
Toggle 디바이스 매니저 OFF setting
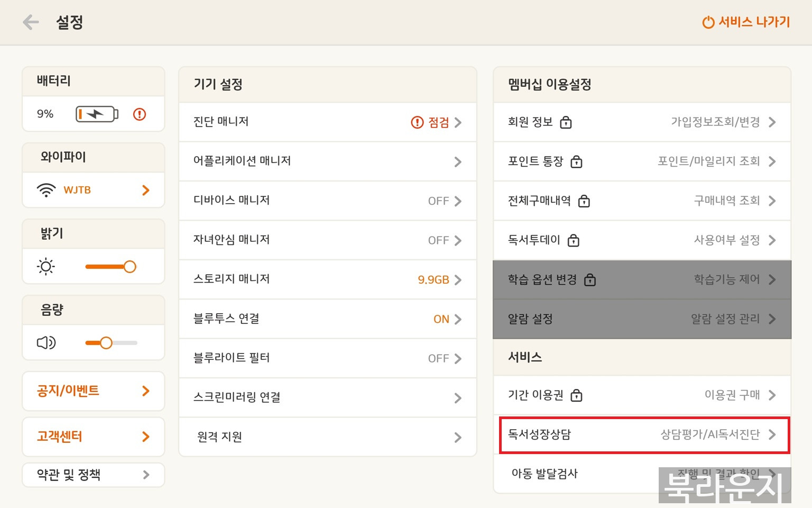pyautogui.click(x=438, y=201)
